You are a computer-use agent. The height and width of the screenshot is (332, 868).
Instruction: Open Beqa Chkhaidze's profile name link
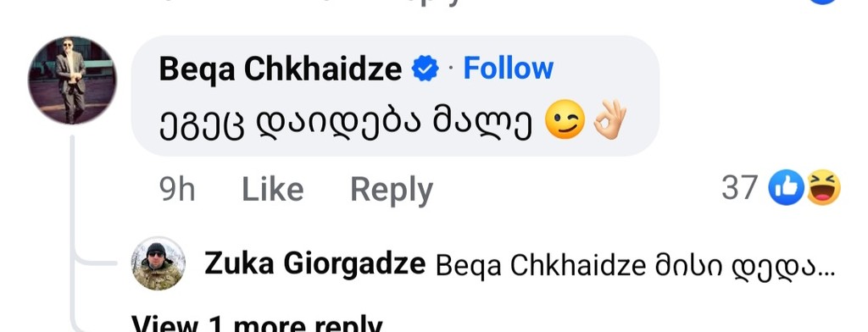280,69
